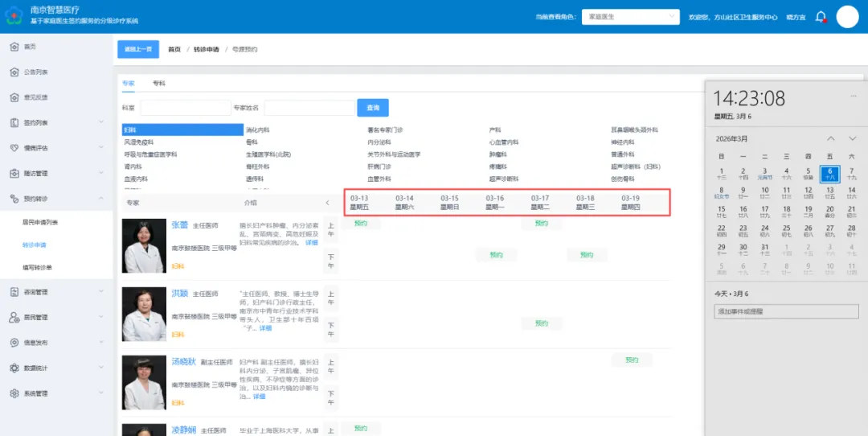Screen dimensions: 868x436
Task: Click the 添加事件或提醒 input in calendar panel
Action: (786, 311)
